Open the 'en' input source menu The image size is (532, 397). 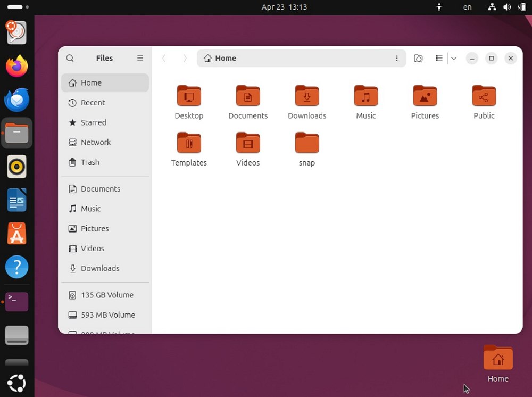pyautogui.click(x=467, y=7)
